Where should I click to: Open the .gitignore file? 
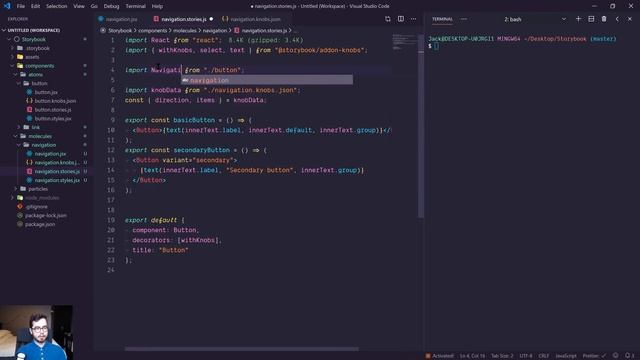click(x=36, y=207)
